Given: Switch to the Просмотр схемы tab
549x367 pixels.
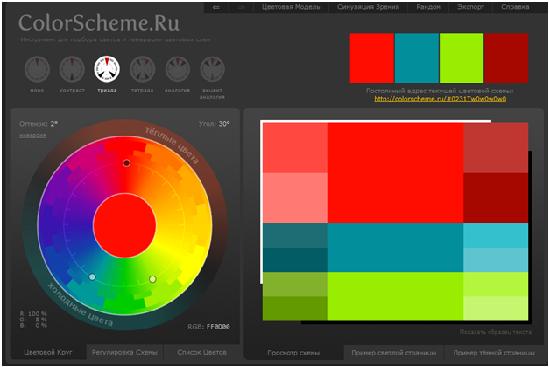Looking at the screenshot, I should pyautogui.click(x=293, y=353).
